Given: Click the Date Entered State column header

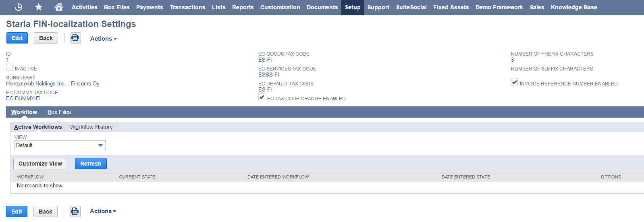Looking at the screenshot, I should tap(466, 177).
